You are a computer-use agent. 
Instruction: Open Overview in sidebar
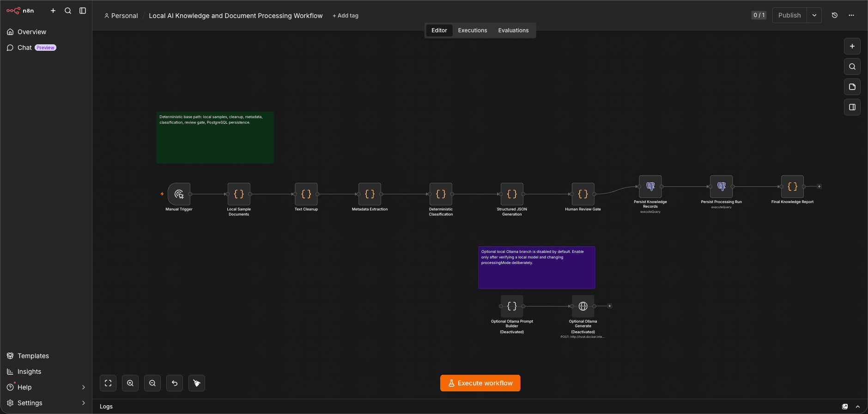[x=32, y=32]
